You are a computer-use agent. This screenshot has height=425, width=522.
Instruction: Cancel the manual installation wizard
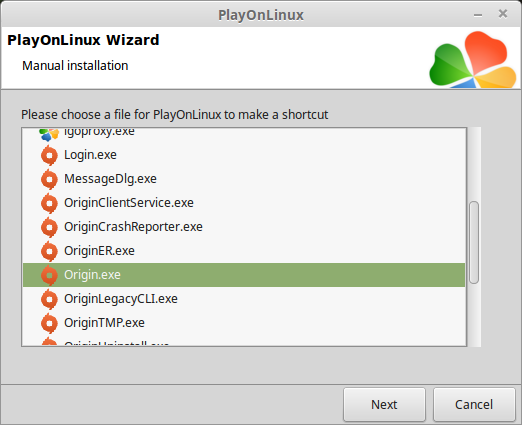(x=474, y=405)
